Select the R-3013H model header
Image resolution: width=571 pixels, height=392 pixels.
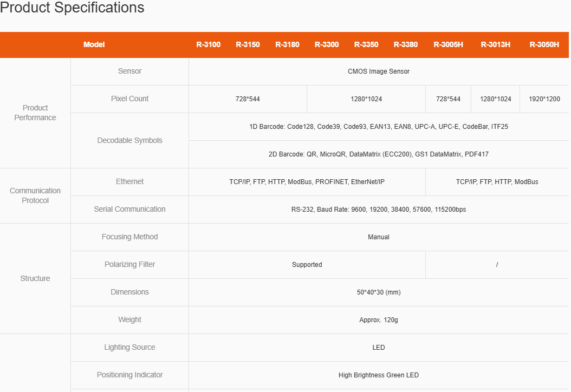[x=495, y=44]
